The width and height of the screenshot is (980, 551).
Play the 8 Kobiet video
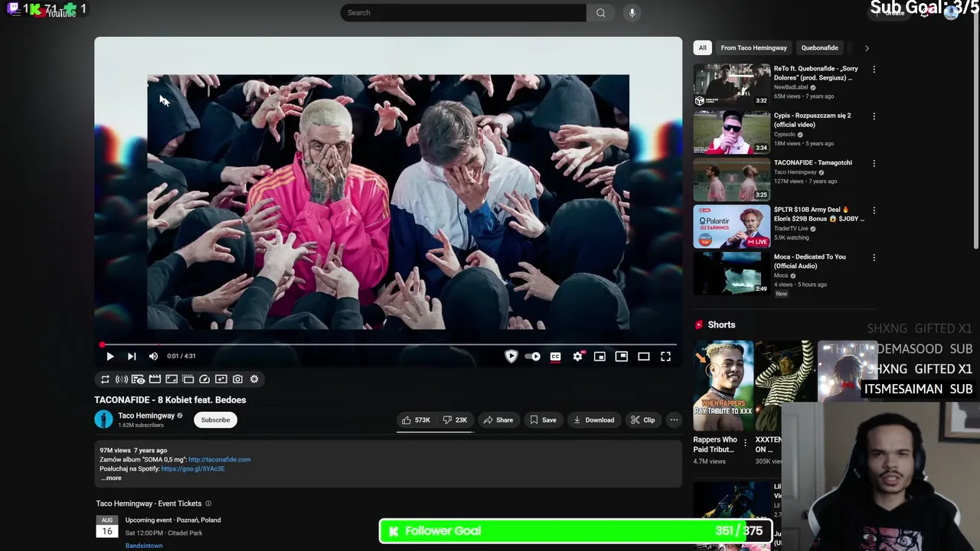pos(109,356)
